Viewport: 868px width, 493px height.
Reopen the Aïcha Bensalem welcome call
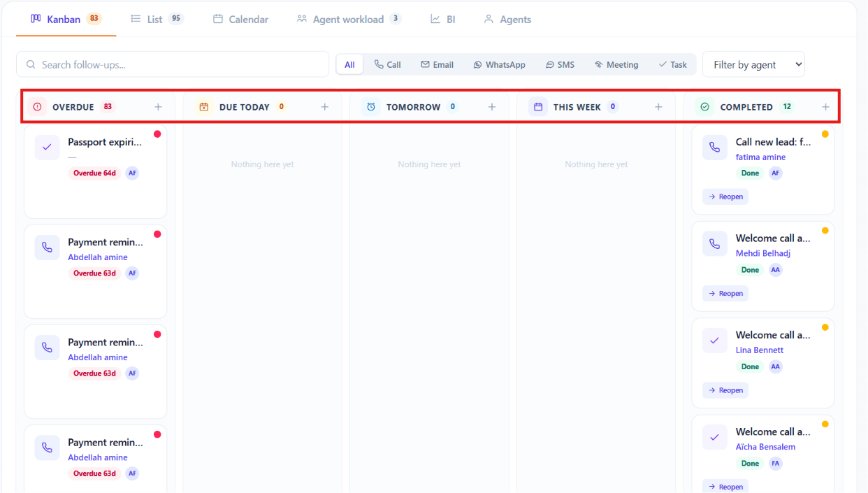[725, 487]
